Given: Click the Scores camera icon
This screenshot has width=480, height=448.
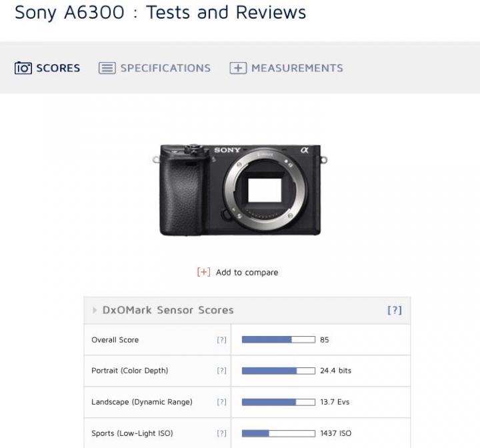Looking at the screenshot, I should (23, 68).
